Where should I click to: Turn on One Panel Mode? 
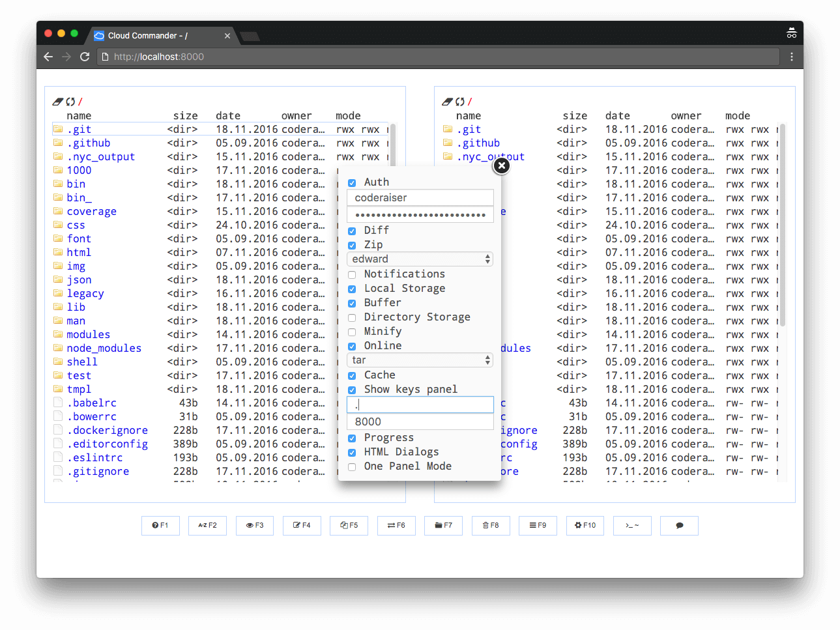352,466
